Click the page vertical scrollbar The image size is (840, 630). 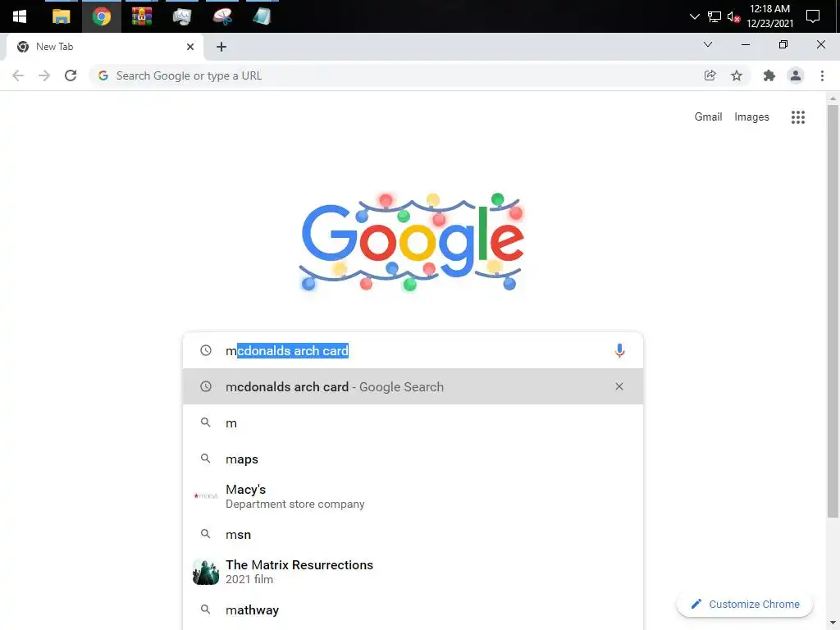pos(833,311)
